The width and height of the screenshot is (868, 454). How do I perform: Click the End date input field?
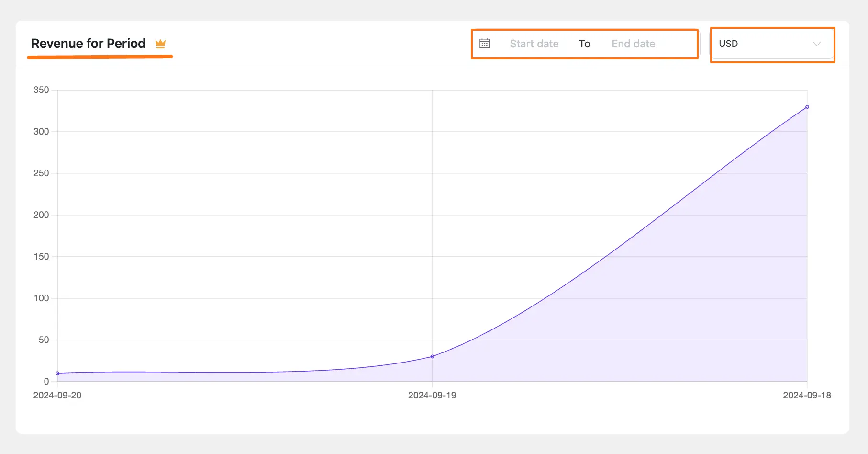click(633, 44)
